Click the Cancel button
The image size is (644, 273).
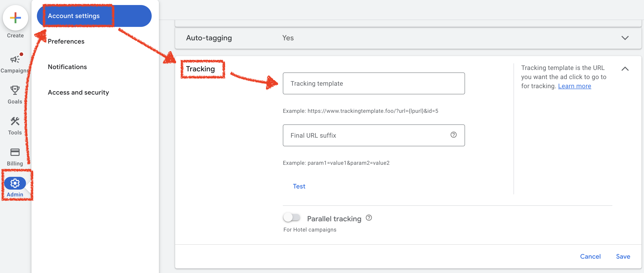coord(590,257)
